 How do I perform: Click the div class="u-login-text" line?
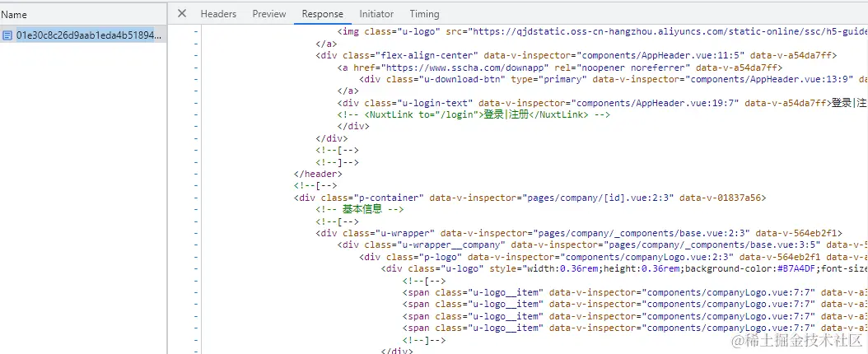(x=602, y=103)
